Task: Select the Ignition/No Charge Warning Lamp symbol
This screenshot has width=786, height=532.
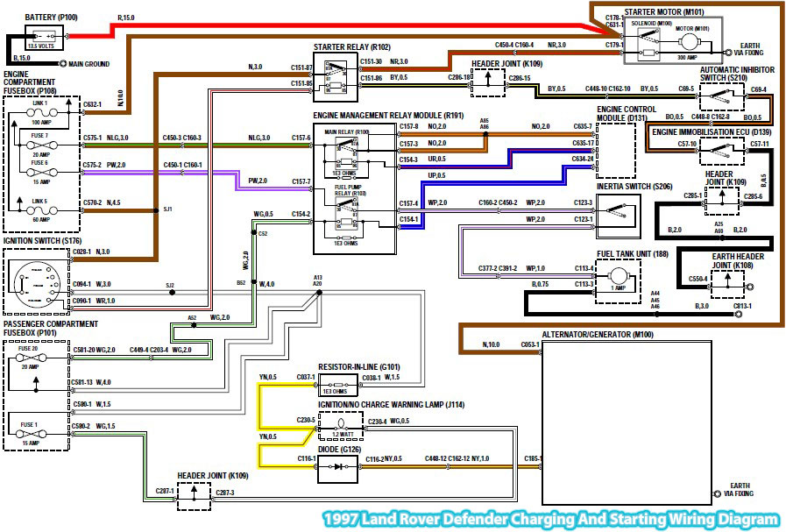Action: pyautogui.click(x=341, y=427)
